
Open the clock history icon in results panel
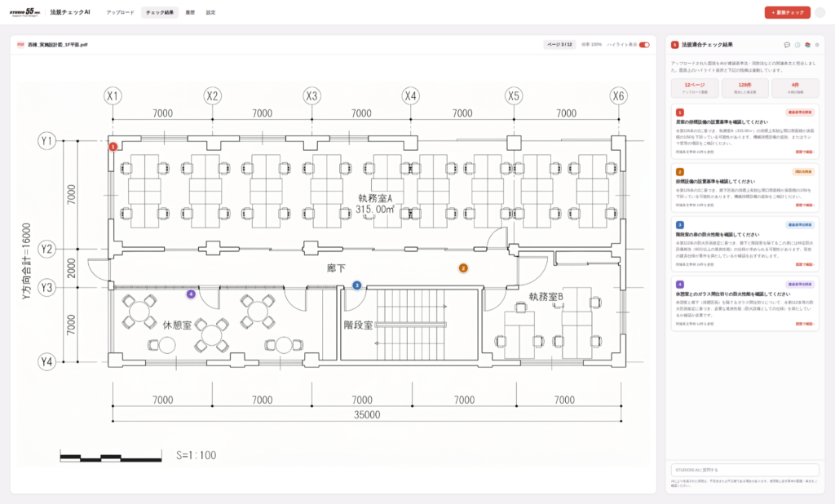(797, 45)
